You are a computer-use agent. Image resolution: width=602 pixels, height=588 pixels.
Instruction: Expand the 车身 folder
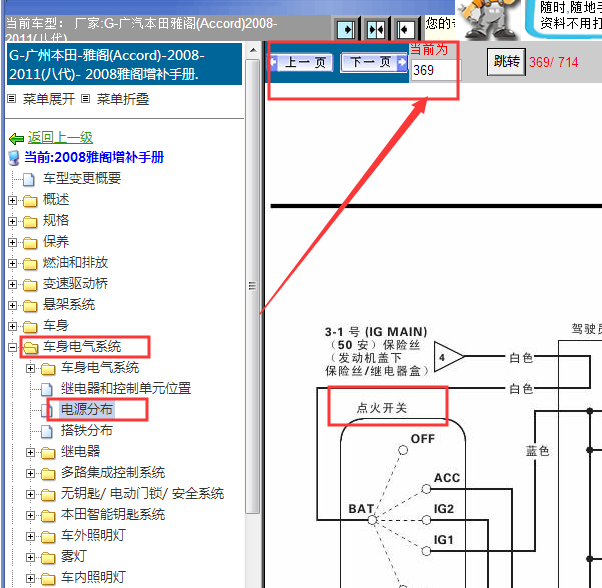pos(12,327)
